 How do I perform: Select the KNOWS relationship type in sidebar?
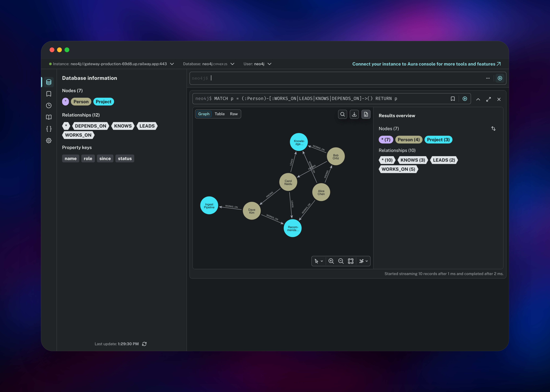123,126
